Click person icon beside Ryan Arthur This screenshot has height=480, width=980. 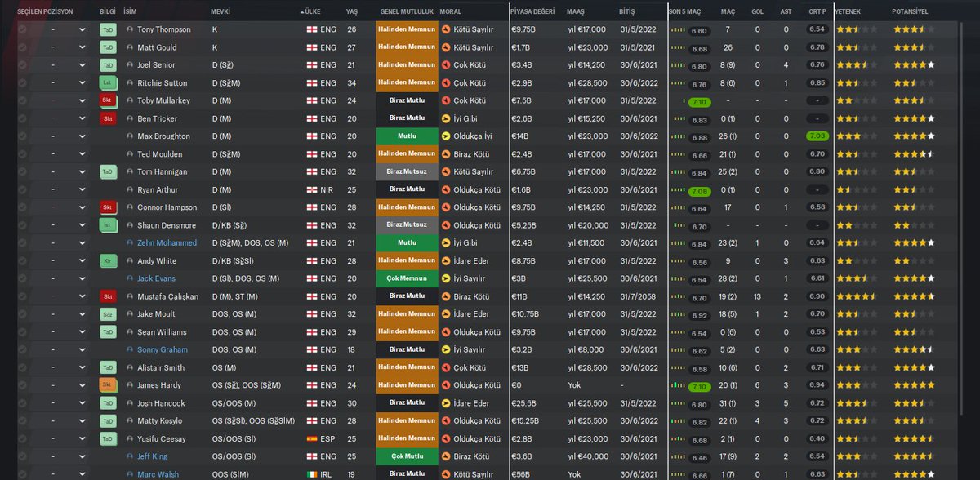[130, 189]
